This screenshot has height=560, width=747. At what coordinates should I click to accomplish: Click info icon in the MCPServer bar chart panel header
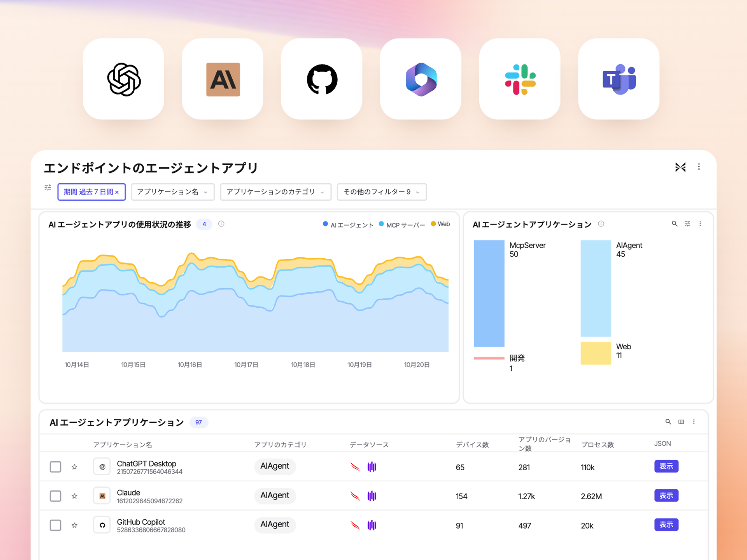pos(601,224)
